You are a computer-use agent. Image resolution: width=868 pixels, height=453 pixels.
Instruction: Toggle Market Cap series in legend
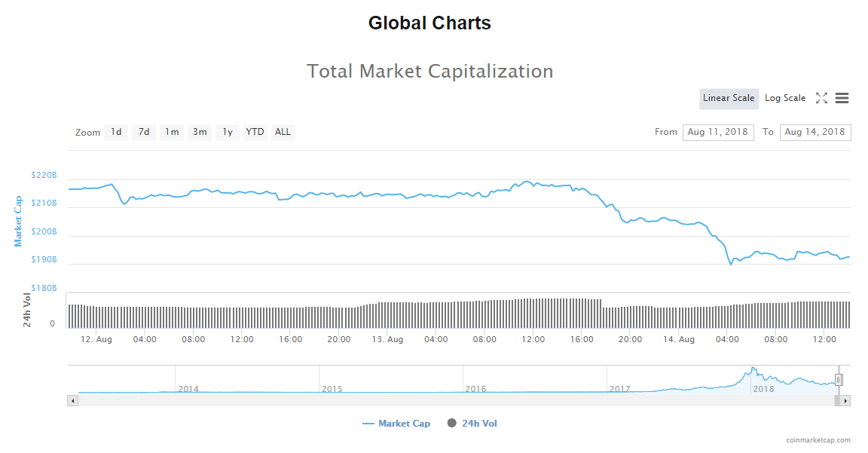pyautogui.click(x=396, y=424)
